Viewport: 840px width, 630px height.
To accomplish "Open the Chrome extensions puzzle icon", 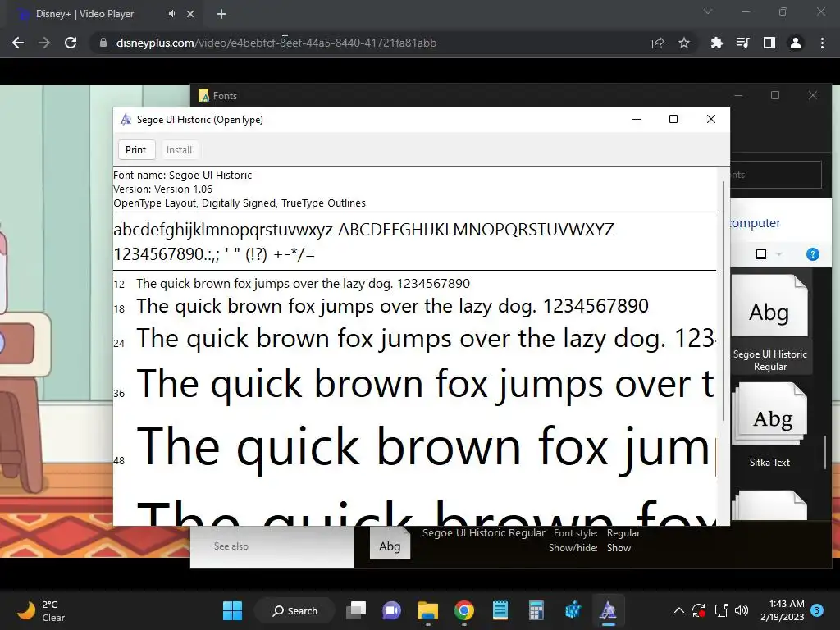I will [716, 43].
